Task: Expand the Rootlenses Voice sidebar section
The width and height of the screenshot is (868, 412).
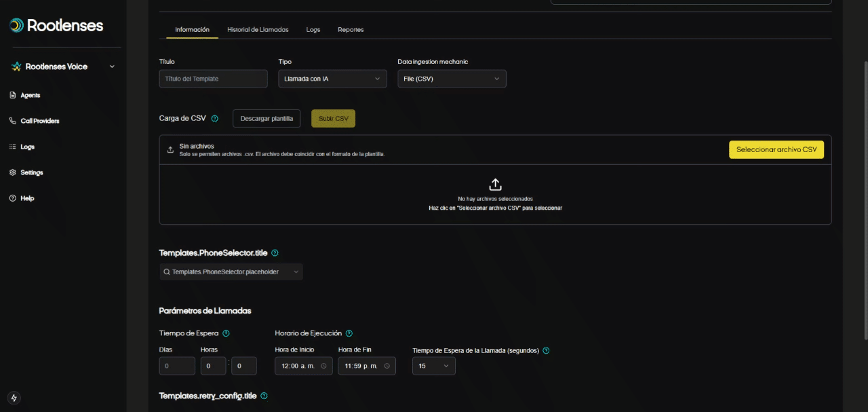Action: [x=112, y=67]
